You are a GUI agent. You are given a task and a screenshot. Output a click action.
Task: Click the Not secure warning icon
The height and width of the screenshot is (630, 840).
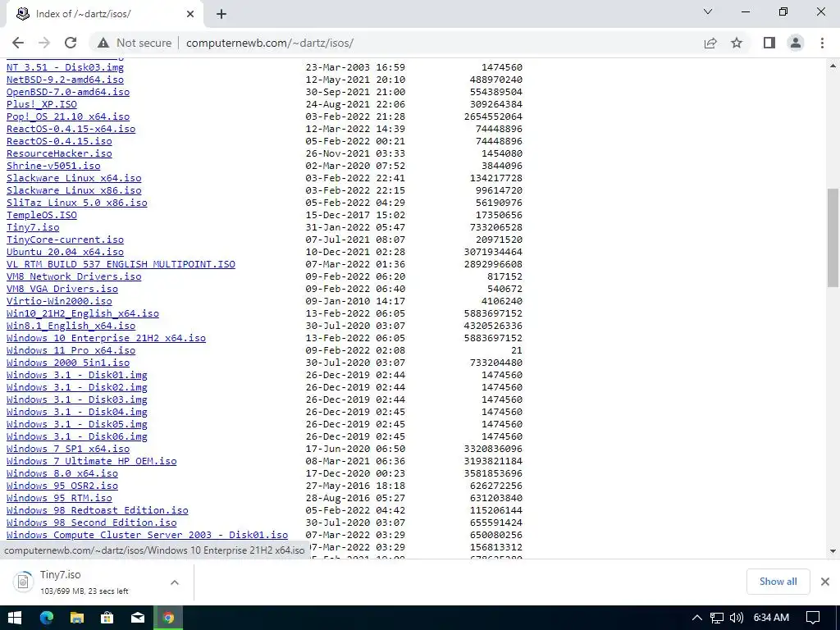point(103,43)
